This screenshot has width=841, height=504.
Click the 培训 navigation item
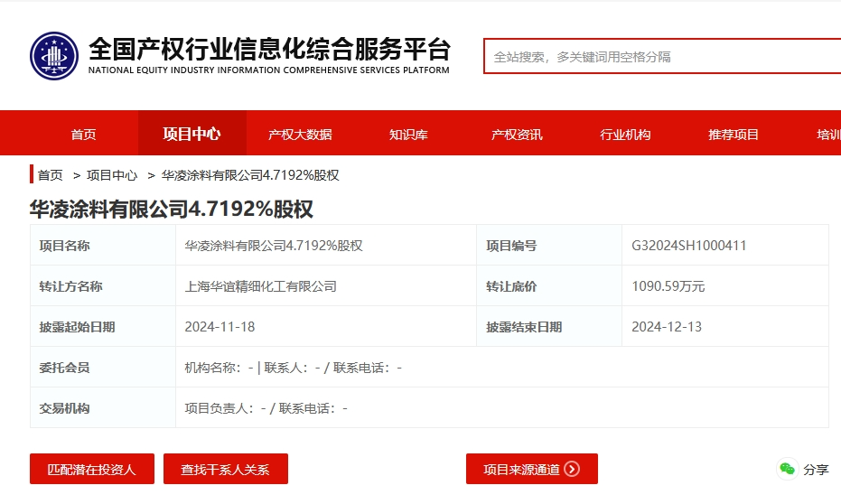828,134
